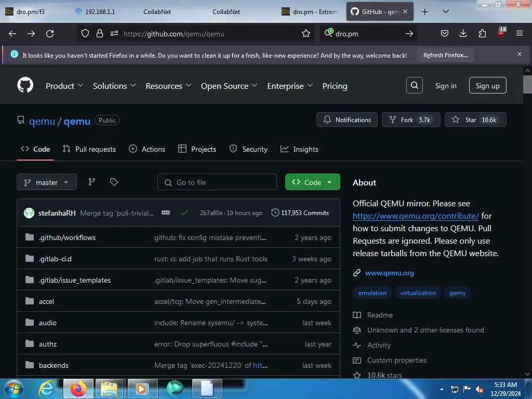This screenshot has width=532, height=399.
Task: Open the Actions tab
Action: point(147,149)
